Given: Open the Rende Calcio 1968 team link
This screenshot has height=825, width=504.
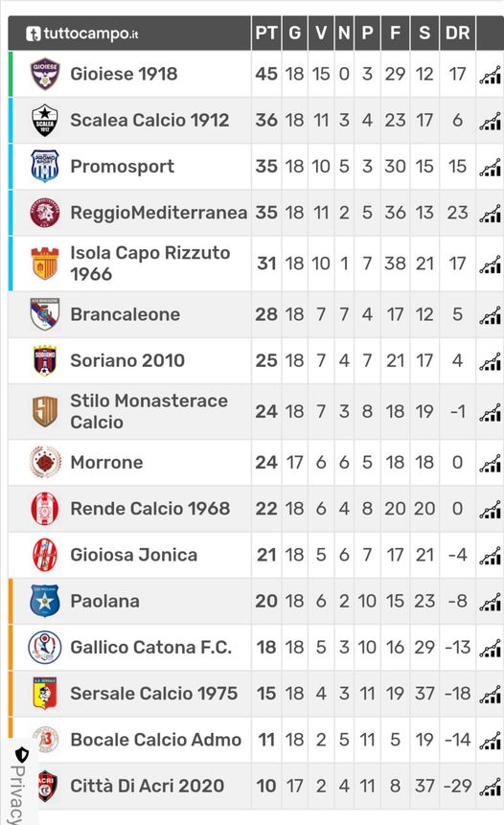Looking at the screenshot, I should [x=149, y=508].
